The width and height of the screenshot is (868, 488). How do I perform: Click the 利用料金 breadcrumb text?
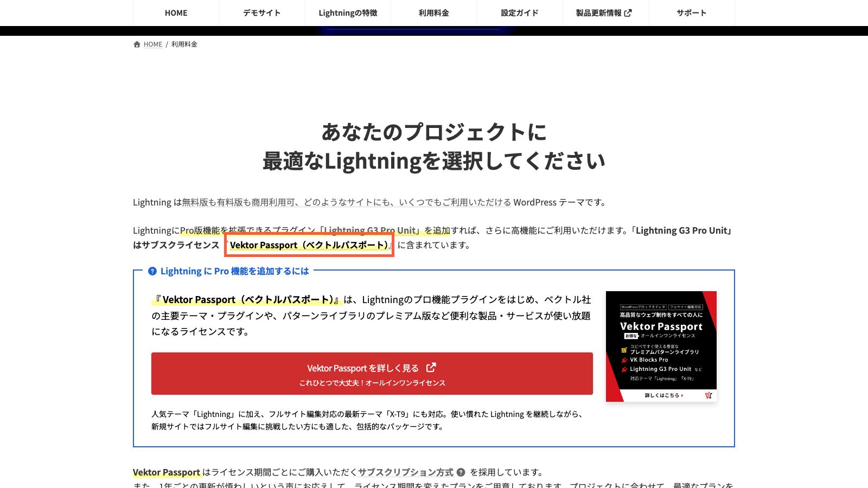tap(184, 44)
